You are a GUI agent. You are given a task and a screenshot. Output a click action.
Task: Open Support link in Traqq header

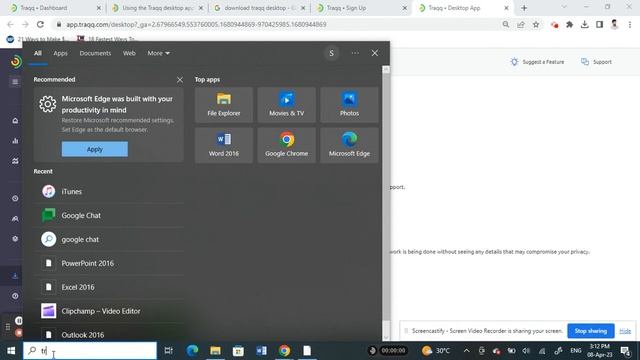pyautogui.click(x=596, y=62)
